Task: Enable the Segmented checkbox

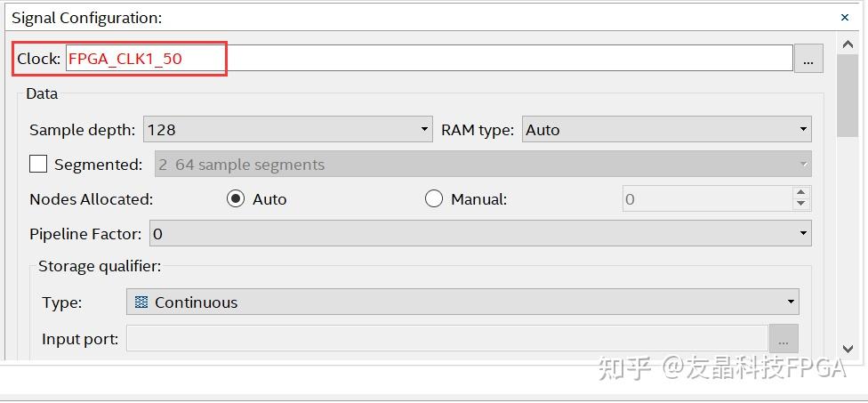Action: 38,165
